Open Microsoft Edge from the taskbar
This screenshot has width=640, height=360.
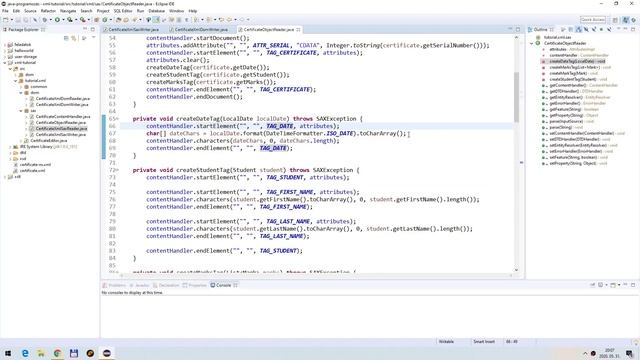[25, 353]
